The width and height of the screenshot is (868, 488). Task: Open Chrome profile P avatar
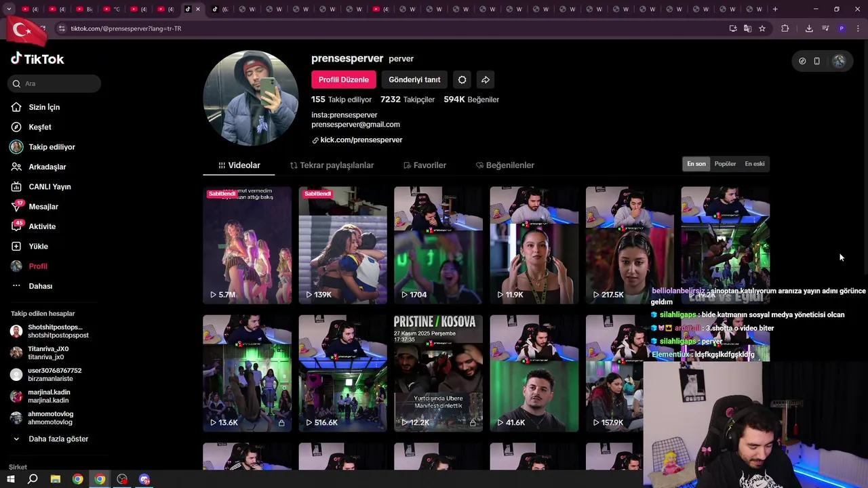click(x=842, y=28)
